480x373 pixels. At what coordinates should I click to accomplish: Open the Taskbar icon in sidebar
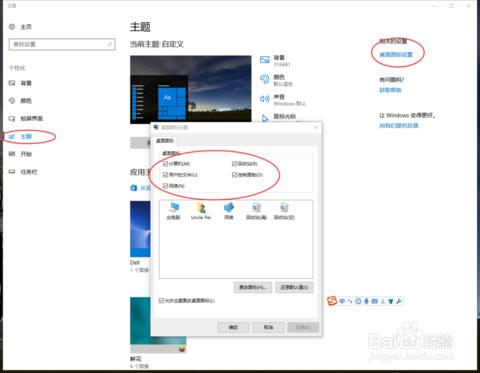(12, 172)
